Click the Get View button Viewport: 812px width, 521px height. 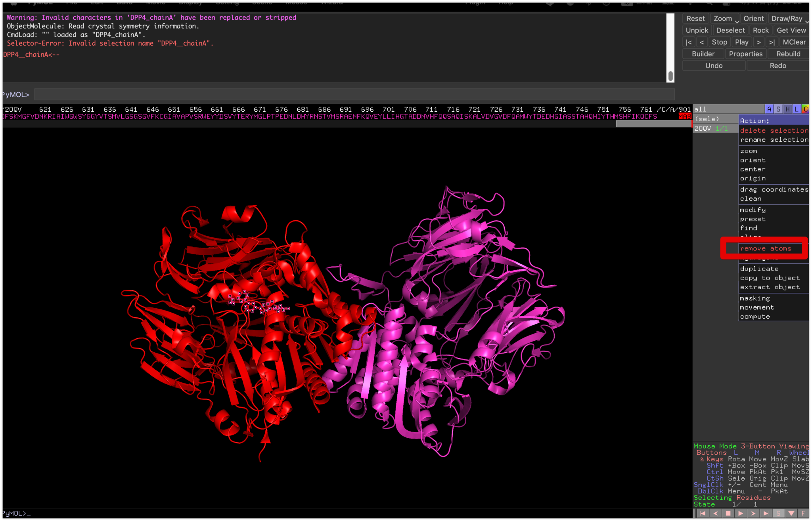click(791, 30)
